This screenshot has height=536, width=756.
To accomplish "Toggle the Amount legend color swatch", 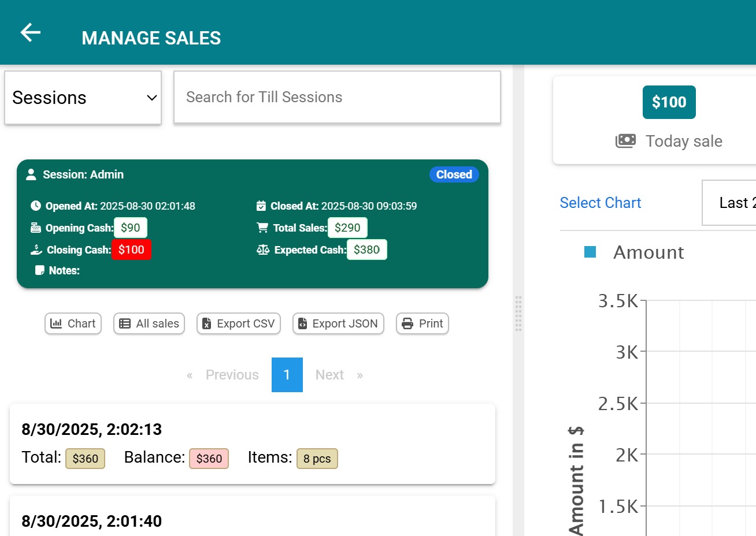I will [590, 252].
